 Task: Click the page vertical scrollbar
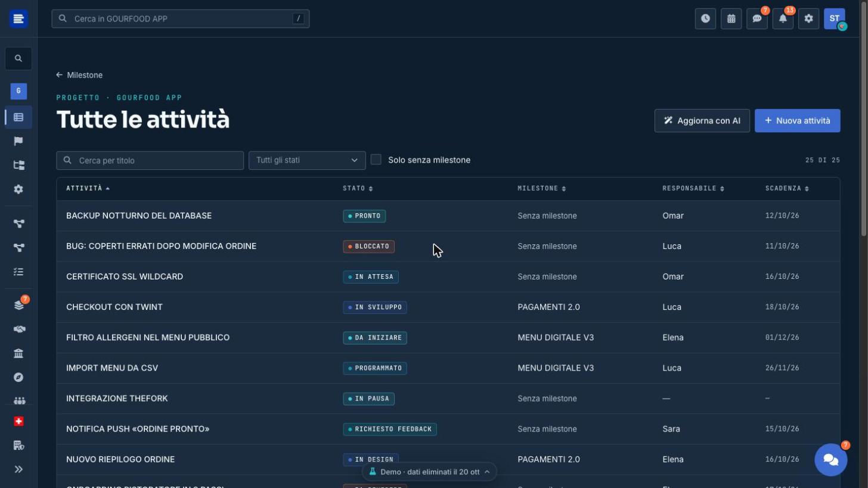tap(864, 119)
